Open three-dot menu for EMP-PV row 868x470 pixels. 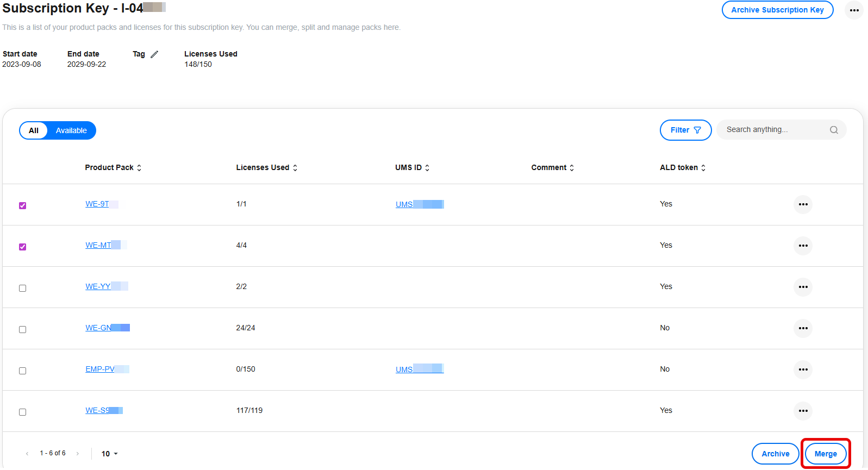pyautogui.click(x=803, y=370)
